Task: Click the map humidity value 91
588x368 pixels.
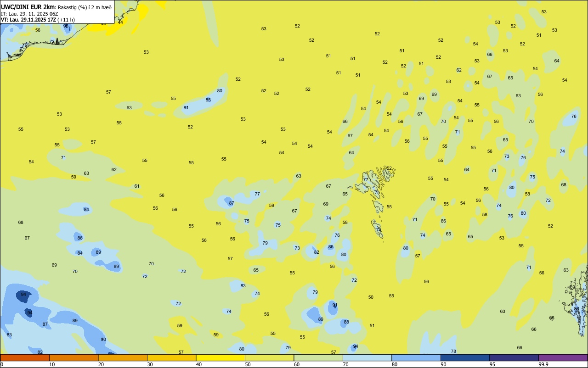Action: [x=335, y=305]
